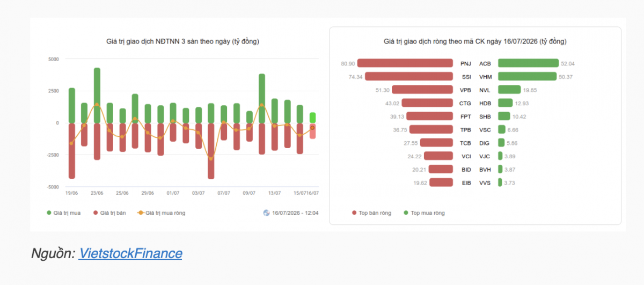Toggle the green Giá trị mua legend
Screen dimensions: 644x285
tap(64, 213)
